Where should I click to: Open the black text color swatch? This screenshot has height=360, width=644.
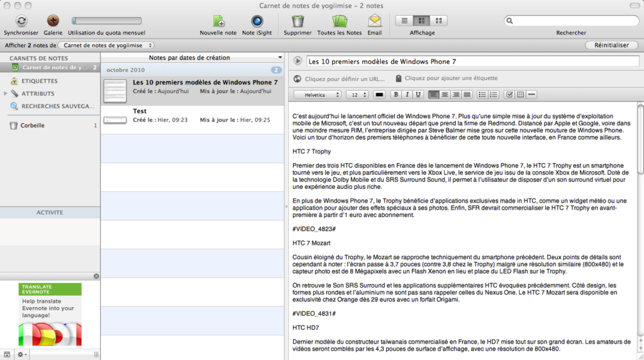(379, 95)
